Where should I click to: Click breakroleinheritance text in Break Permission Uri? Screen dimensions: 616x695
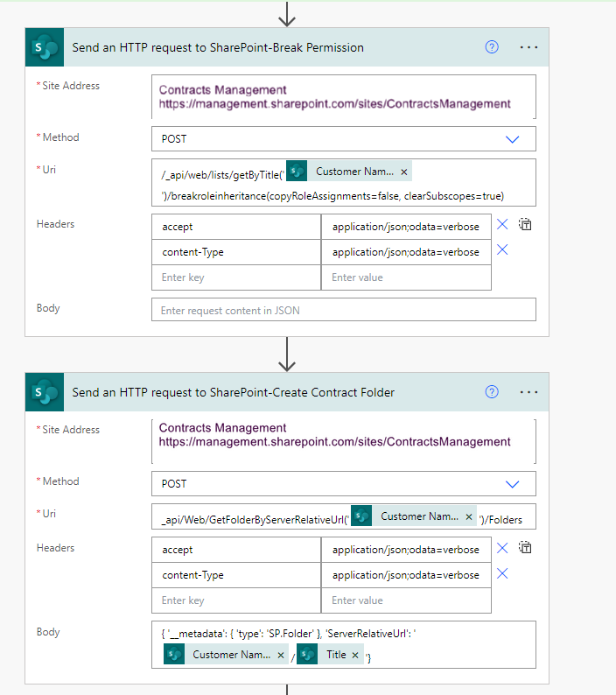click(x=332, y=196)
